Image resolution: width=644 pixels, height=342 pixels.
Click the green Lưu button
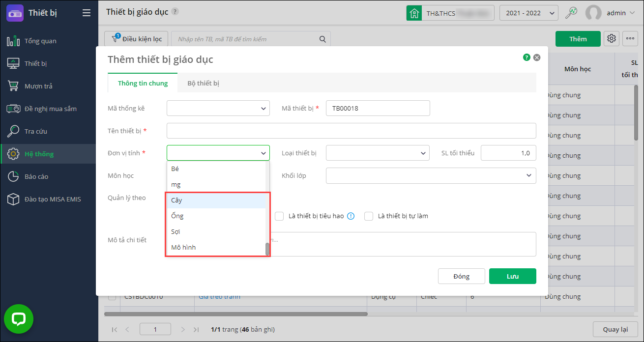513,276
